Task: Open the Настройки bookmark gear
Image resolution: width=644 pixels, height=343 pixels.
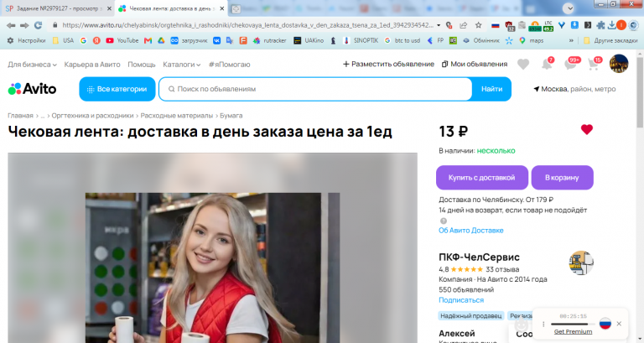Action: click(x=26, y=40)
